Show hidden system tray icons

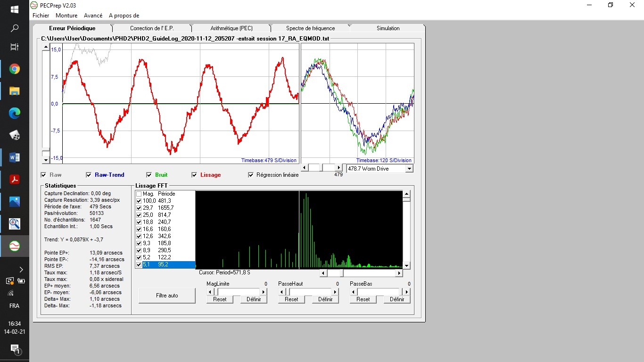pos(21,270)
